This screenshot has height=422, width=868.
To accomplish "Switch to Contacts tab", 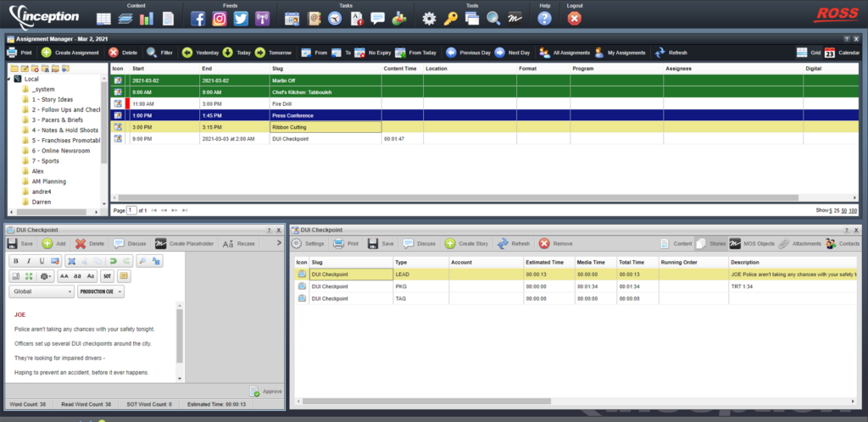I will [x=843, y=243].
